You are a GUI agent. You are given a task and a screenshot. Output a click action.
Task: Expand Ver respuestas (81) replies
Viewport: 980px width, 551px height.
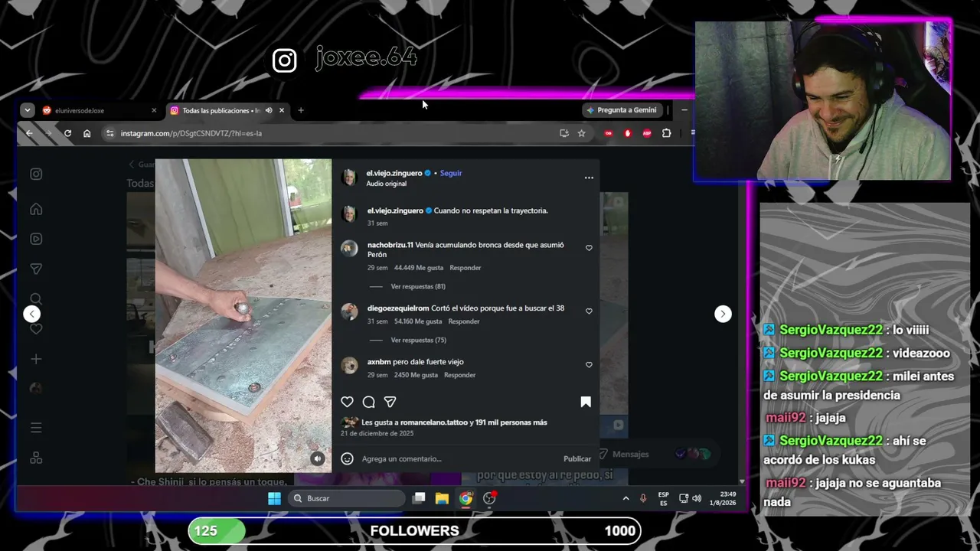click(418, 286)
